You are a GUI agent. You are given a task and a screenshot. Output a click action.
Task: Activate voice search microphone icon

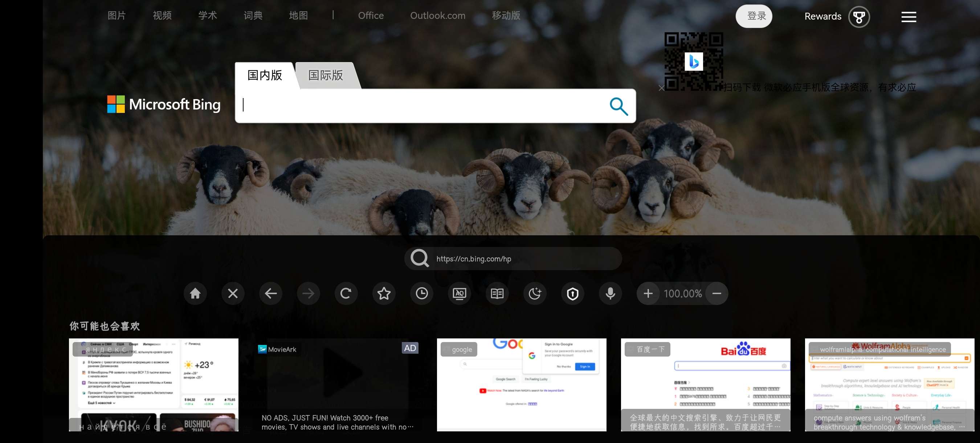[x=610, y=293]
